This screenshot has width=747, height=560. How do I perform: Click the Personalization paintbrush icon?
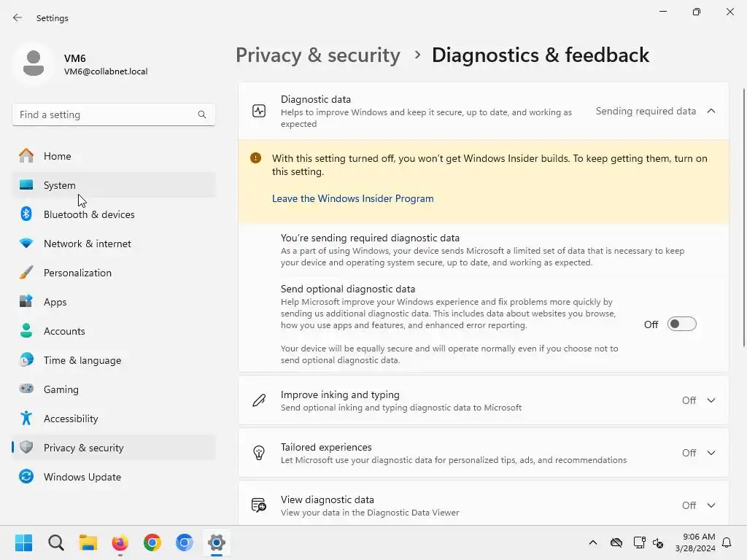coord(26,273)
